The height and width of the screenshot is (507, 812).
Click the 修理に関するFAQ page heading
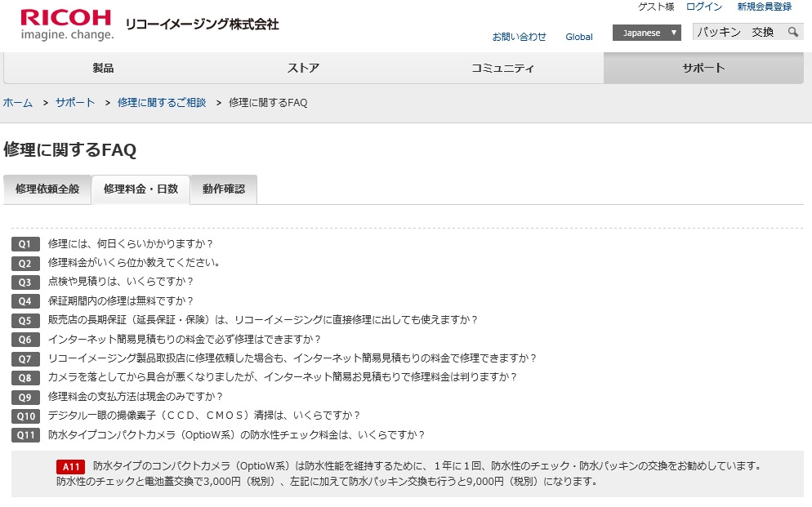click(x=70, y=150)
